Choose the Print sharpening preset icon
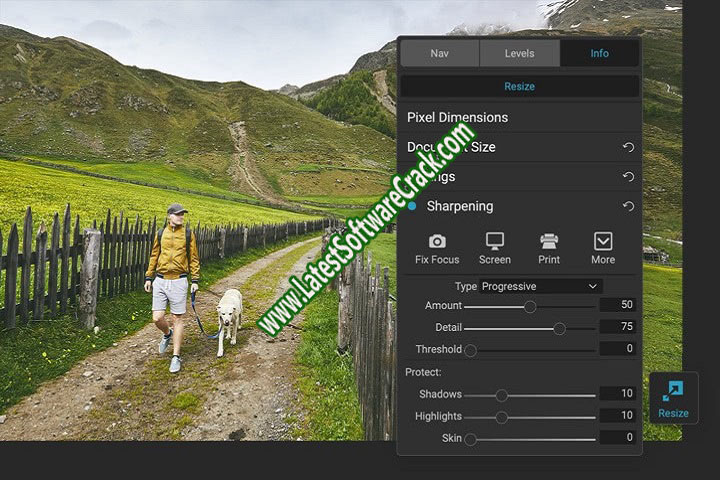 (549, 241)
